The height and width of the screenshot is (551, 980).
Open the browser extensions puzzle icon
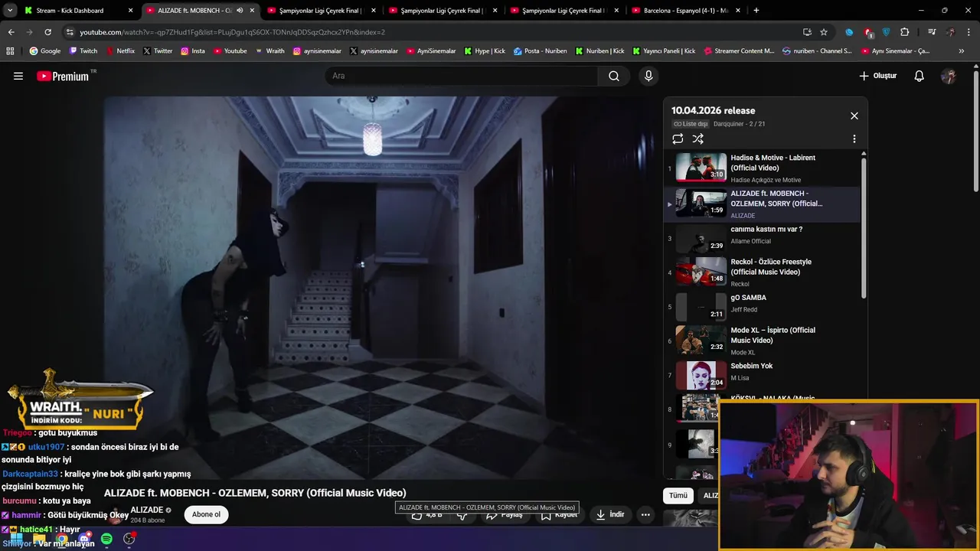pos(905,32)
